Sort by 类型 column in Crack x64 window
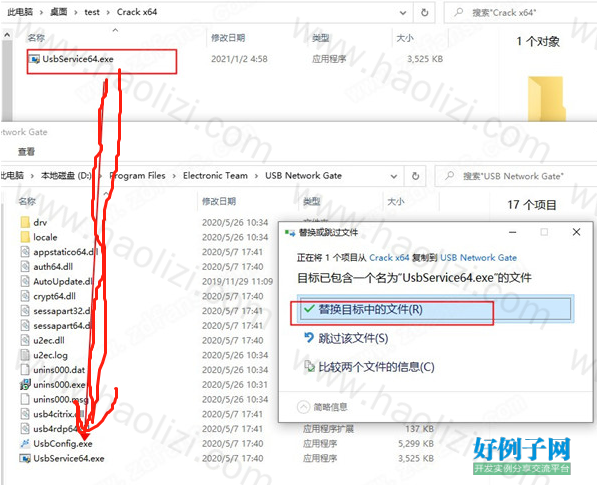This screenshot has height=485, width=597. 321,38
